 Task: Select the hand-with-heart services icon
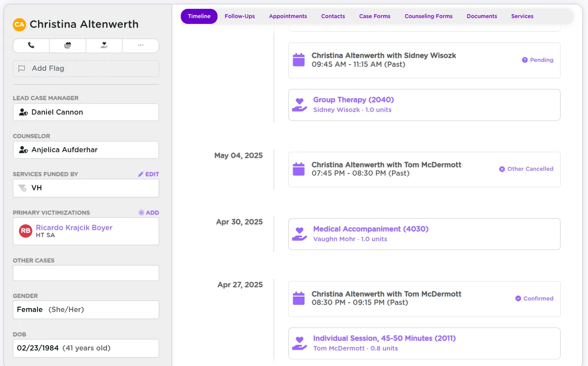(x=104, y=46)
